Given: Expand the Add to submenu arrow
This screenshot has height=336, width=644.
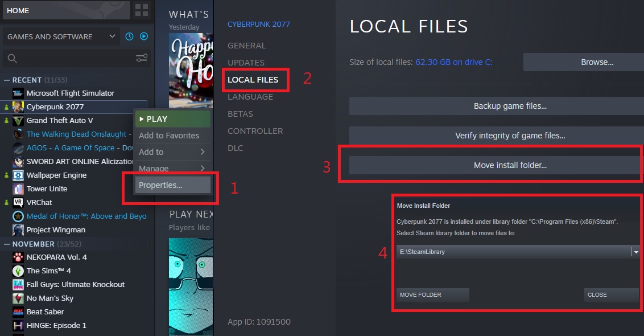Looking at the screenshot, I should [x=203, y=151].
